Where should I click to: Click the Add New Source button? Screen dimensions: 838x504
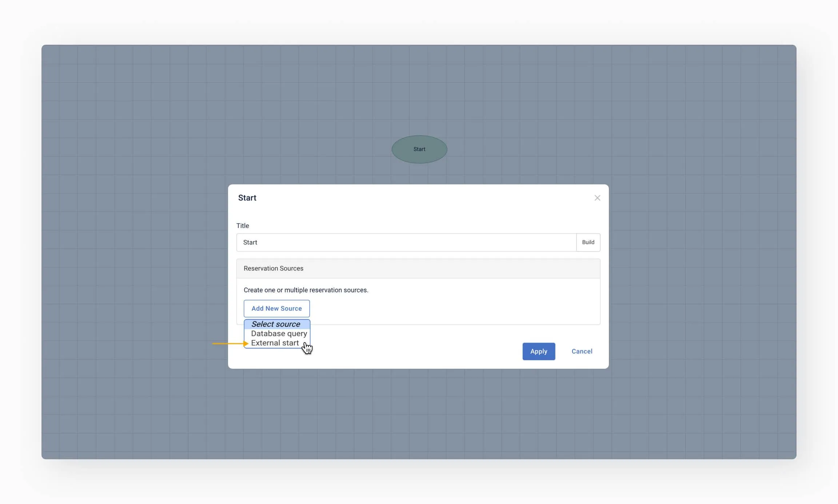pyautogui.click(x=276, y=308)
